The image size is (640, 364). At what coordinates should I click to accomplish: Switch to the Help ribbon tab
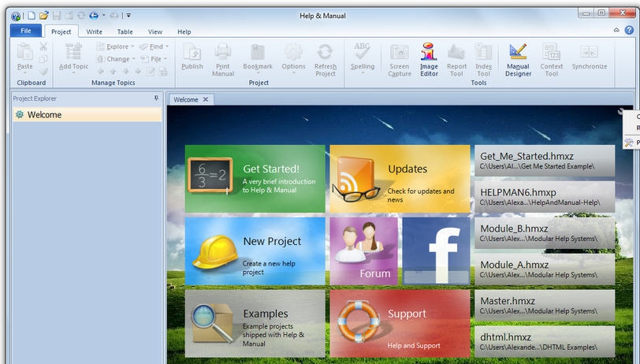click(184, 32)
